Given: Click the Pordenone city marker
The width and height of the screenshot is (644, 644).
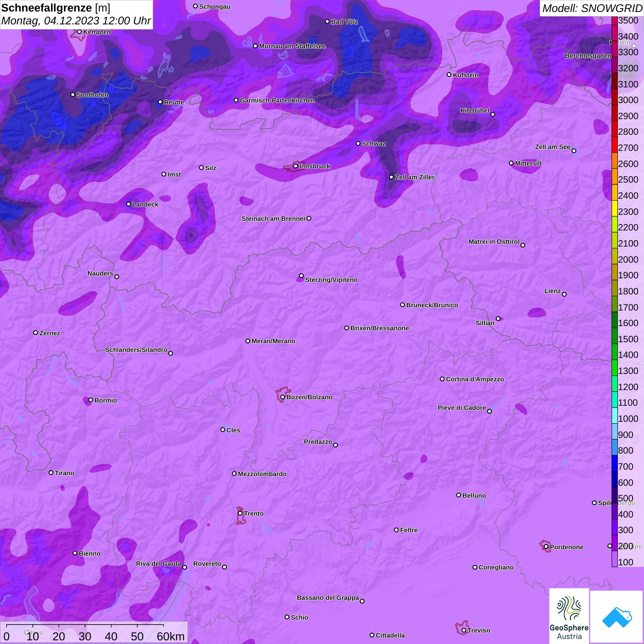Looking at the screenshot, I should click(546, 547).
